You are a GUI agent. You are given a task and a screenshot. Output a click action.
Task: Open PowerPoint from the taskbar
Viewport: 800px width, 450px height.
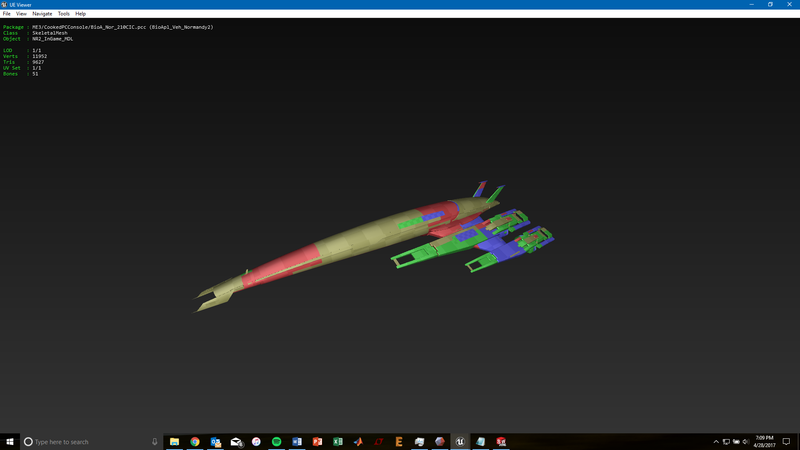317,442
